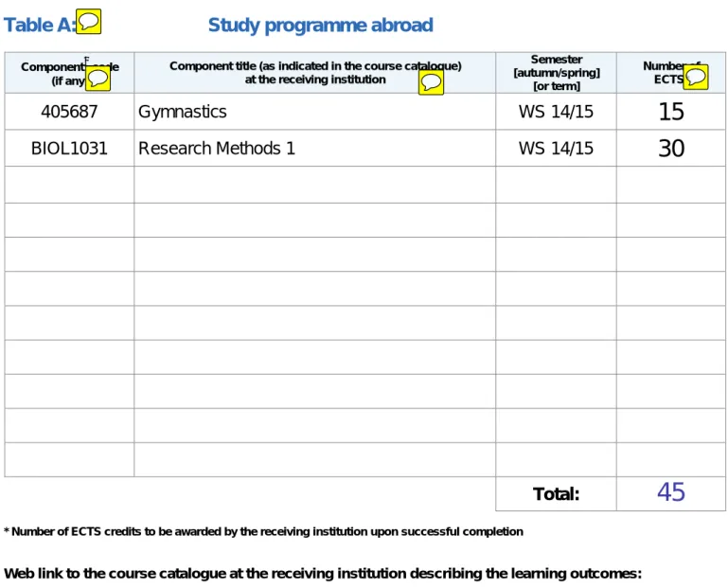The image size is (728, 588).
Task: Click the Total: label
Action: [557, 493]
